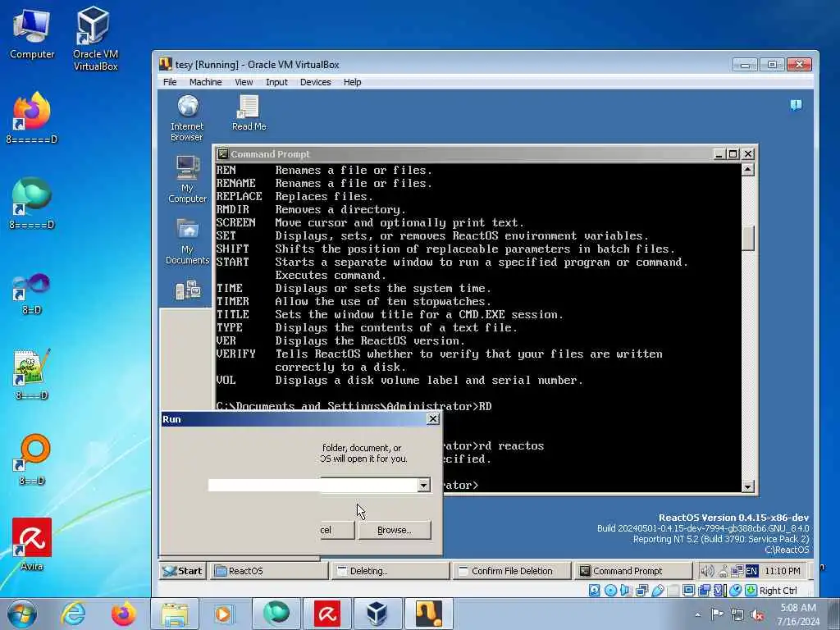
Task: Select the Avira desktop shortcut
Action: click(32, 544)
